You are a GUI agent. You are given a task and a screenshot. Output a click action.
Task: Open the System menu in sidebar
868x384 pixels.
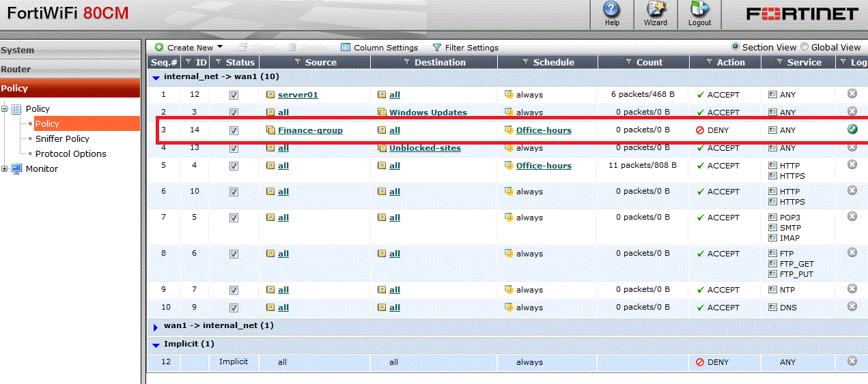(70, 50)
